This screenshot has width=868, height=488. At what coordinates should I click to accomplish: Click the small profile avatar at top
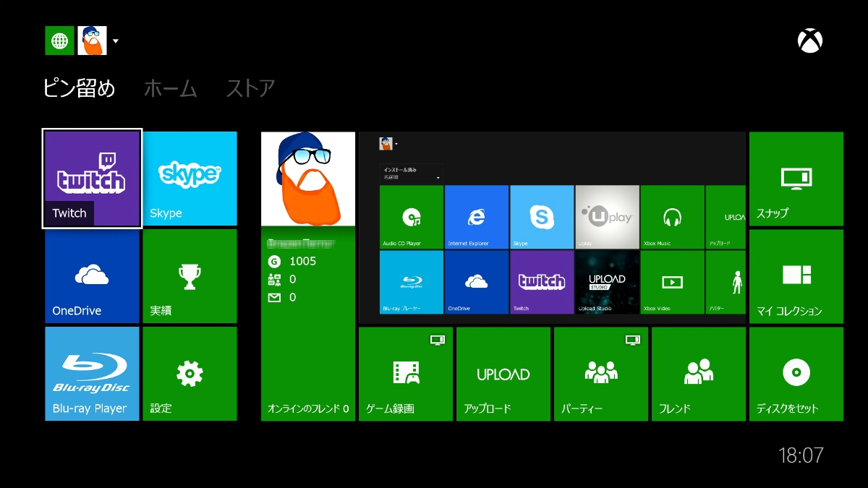point(92,40)
